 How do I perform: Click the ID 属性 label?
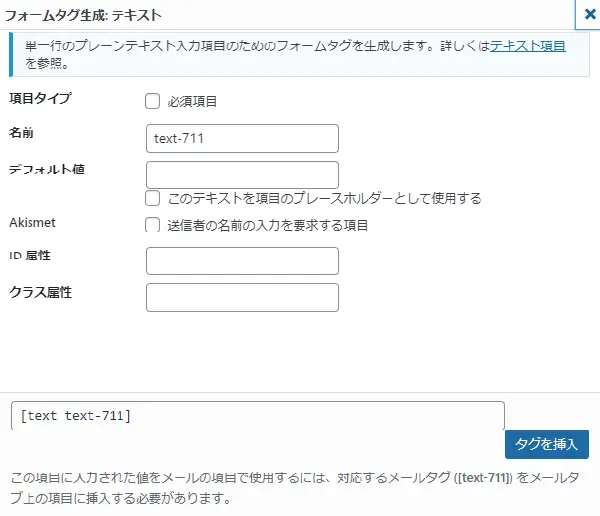[30, 255]
